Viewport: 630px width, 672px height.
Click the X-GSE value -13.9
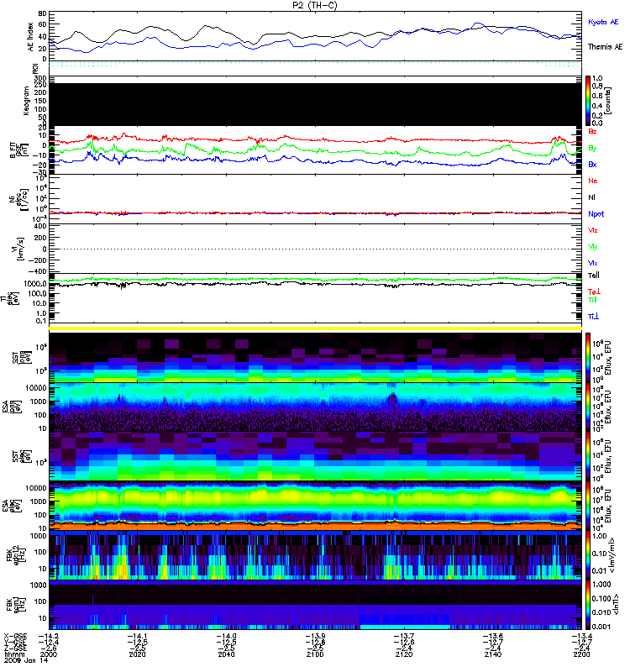pyautogui.click(x=315, y=636)
